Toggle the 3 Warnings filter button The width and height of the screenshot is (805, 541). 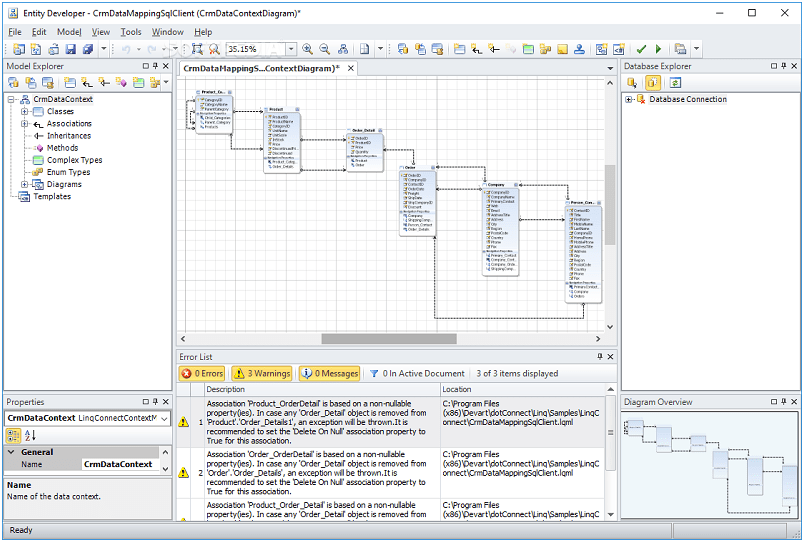[262, 374]
